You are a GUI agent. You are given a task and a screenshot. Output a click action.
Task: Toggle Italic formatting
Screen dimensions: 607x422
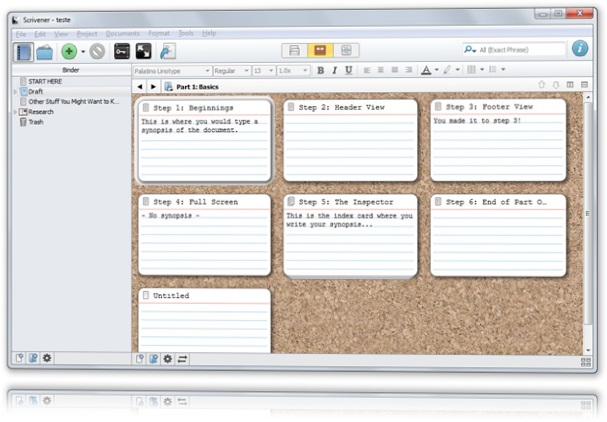tap(334, 70)
